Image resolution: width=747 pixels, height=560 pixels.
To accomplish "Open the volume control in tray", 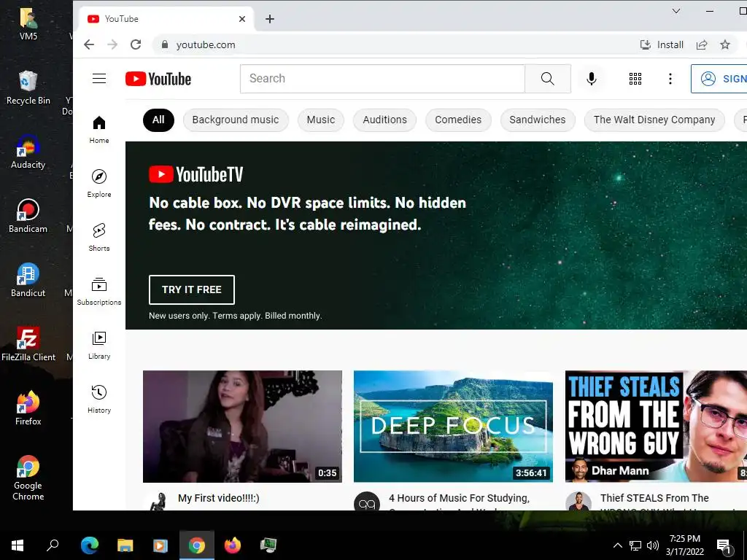I will (653, 545).
